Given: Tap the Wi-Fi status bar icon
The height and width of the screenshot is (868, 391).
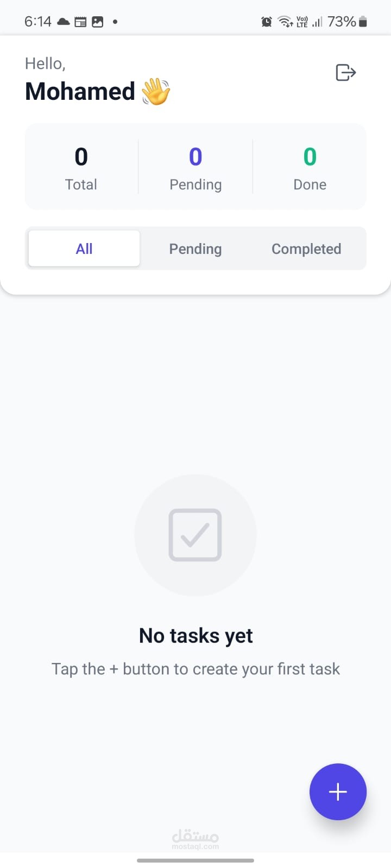Looking at the screenshot, I should 285,22.
